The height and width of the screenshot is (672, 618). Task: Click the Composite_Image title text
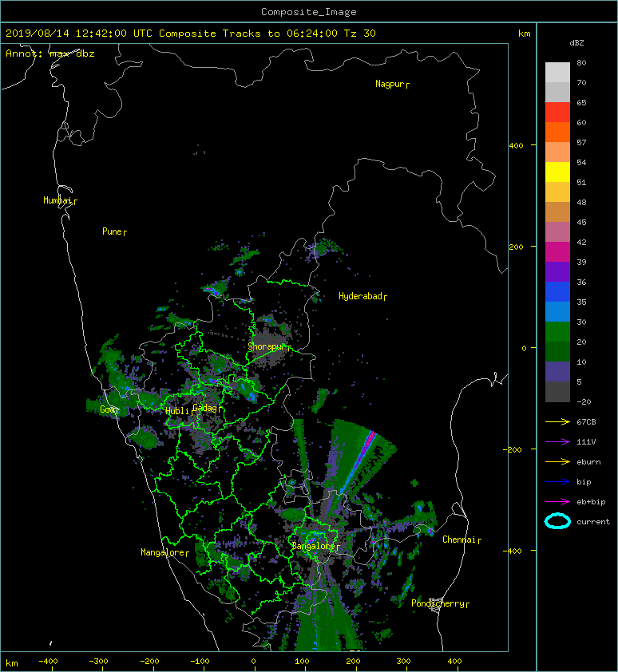click(x=309, y=12)
